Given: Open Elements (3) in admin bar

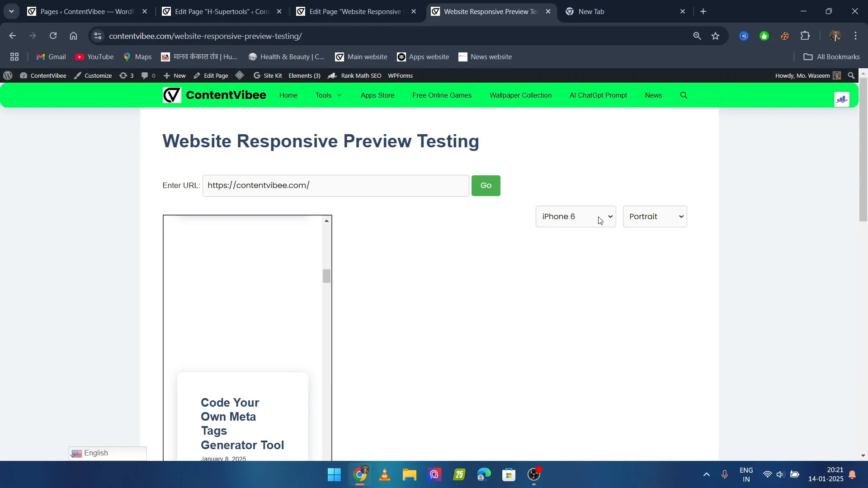Looking at the screenshot, I should coord(304,75).
